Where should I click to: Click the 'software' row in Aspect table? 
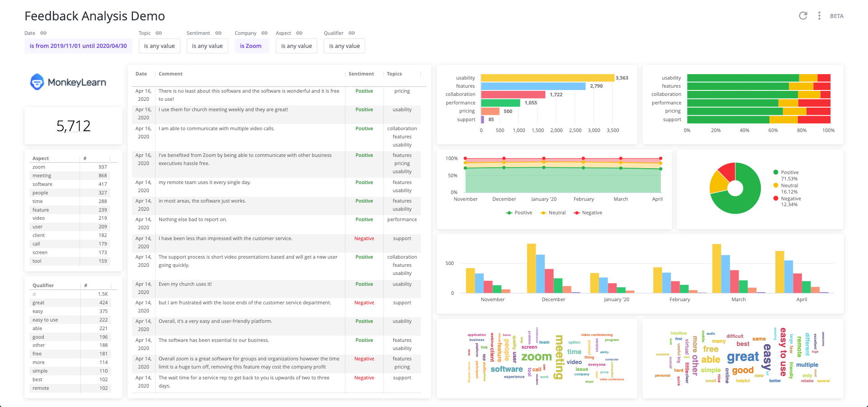70,184
